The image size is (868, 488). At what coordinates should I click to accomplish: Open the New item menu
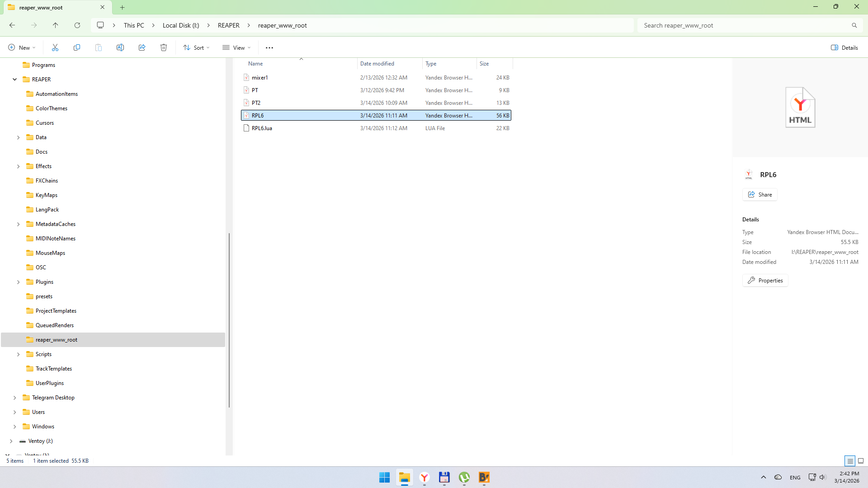click(22, 47)
